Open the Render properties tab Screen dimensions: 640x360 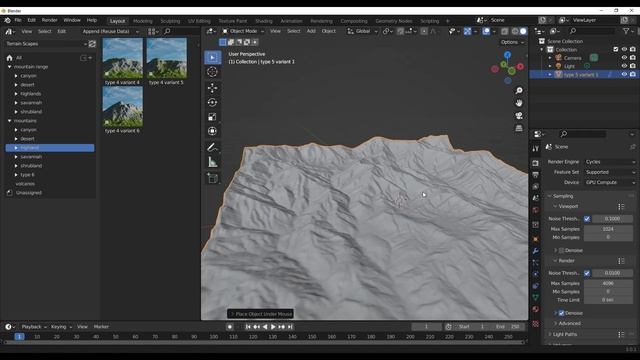point(536,163)
